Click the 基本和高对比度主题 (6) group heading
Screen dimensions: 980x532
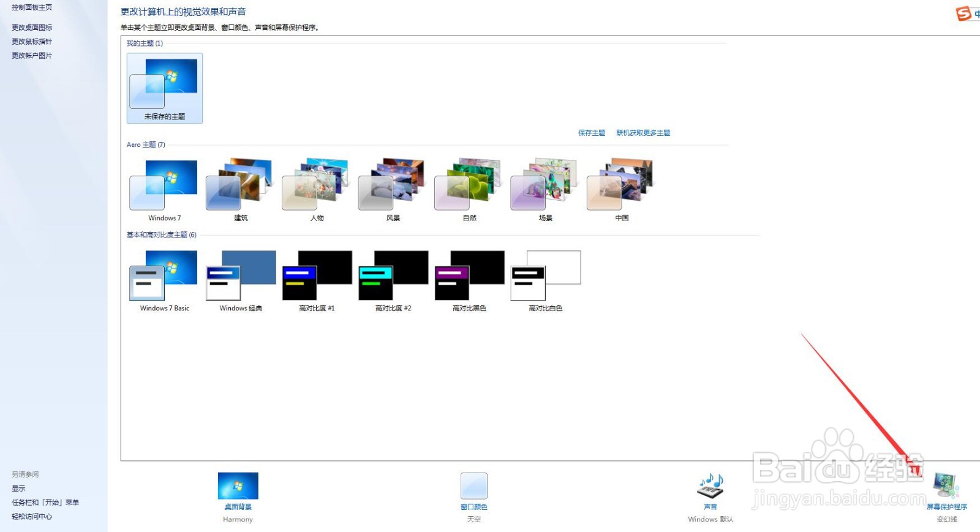(x=162, y=235)
